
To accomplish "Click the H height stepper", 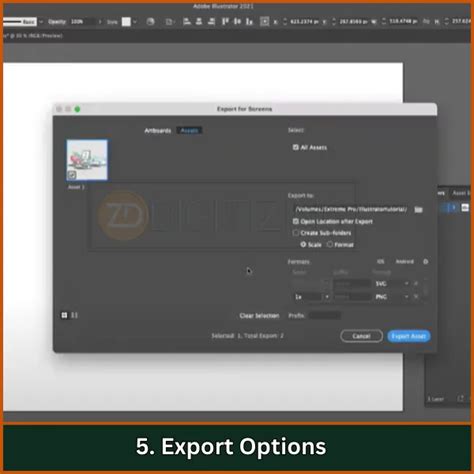I will point(447,22).
